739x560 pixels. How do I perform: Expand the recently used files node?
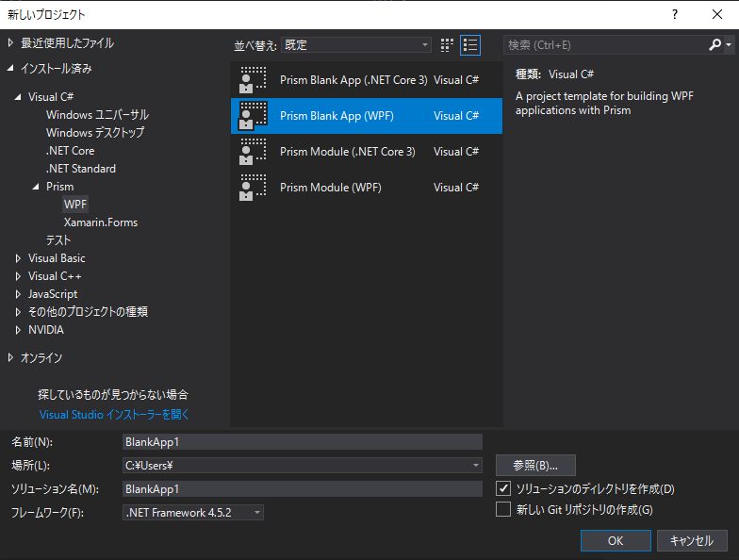pyautogui.click(x=10, y=43)
